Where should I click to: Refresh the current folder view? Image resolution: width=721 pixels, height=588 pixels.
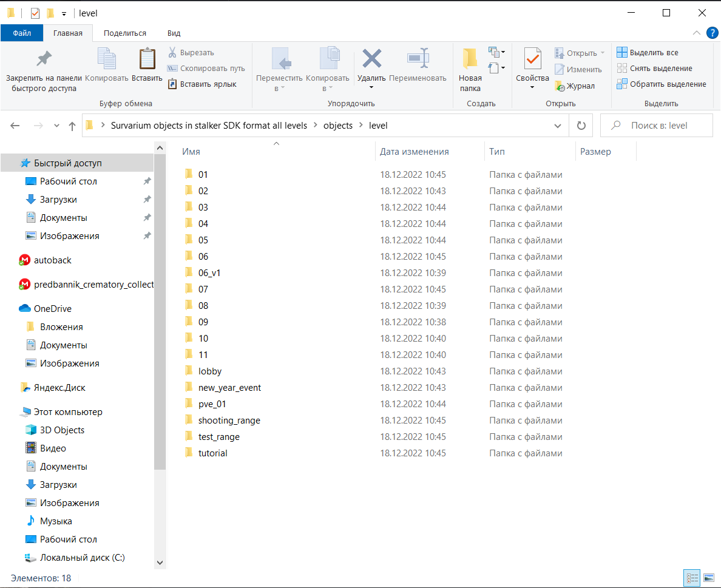coord(581,126)
